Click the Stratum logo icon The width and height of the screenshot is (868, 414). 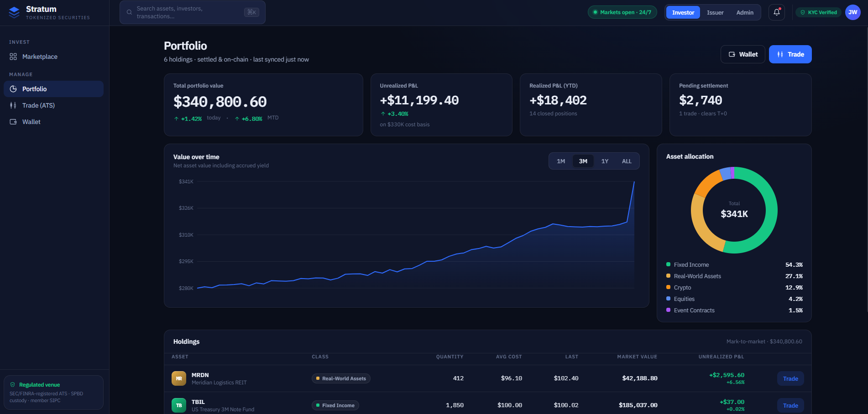click(14, 12)
